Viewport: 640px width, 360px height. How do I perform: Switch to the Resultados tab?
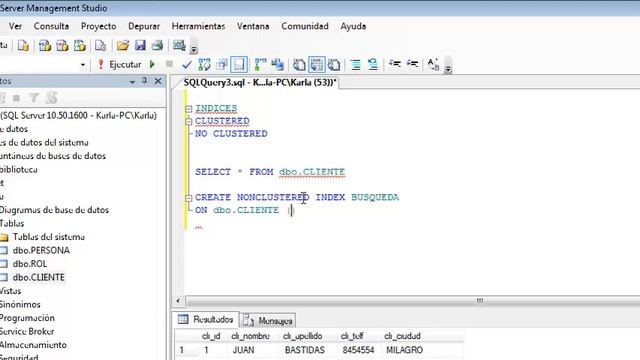(x=205, y=320)
